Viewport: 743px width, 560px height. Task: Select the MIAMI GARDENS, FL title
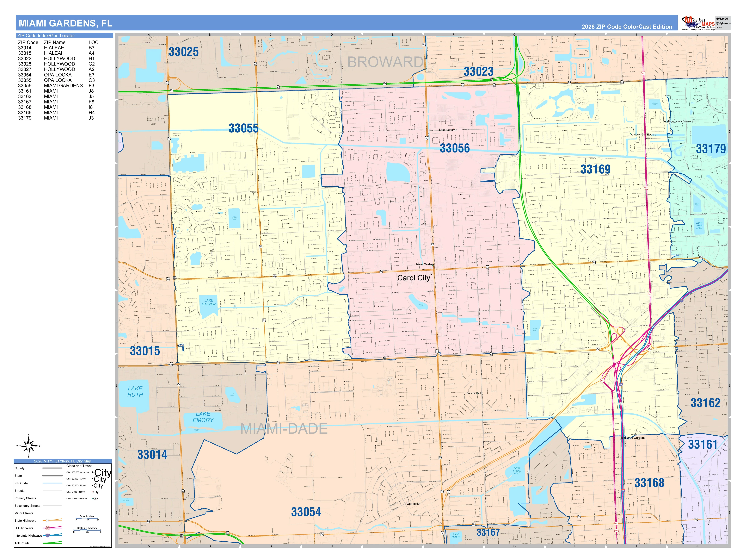[x=66, y=23]
